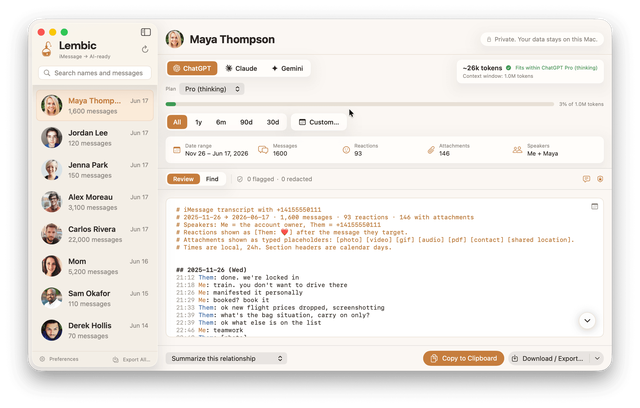Click the 'Nov 26 – Jun 17, 2026' date range

tap(216, 154)
